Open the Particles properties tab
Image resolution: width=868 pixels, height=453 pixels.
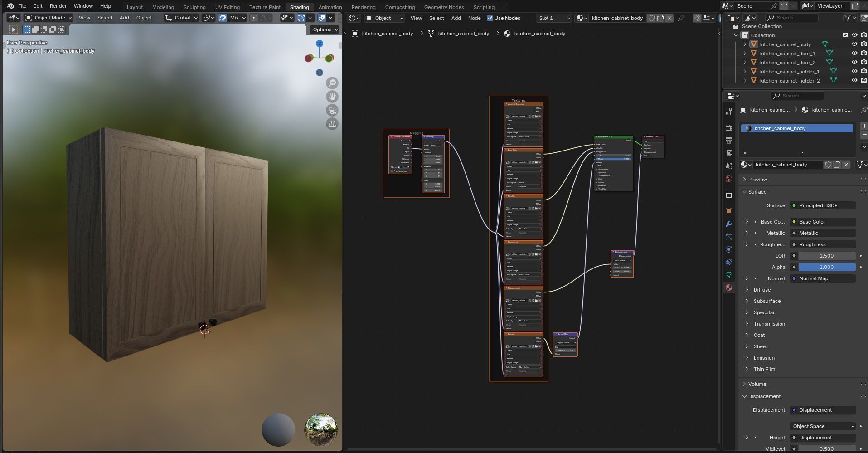point(729,237)
